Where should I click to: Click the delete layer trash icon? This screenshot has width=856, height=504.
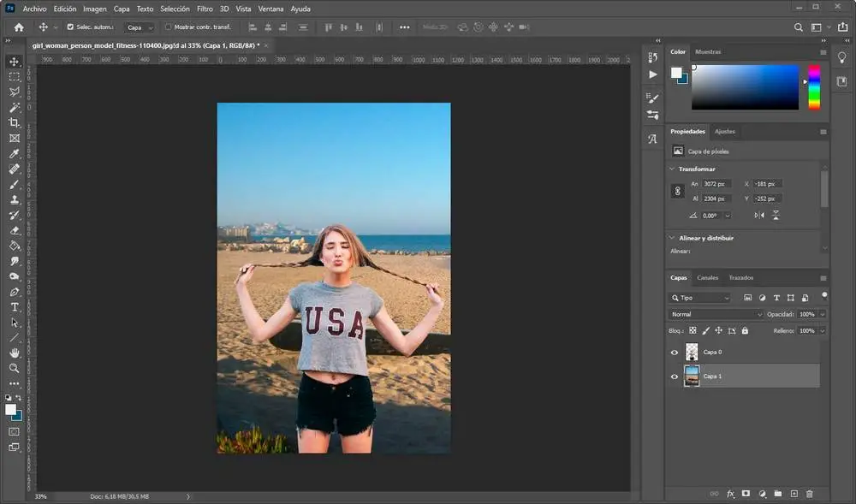pos(810,494)
